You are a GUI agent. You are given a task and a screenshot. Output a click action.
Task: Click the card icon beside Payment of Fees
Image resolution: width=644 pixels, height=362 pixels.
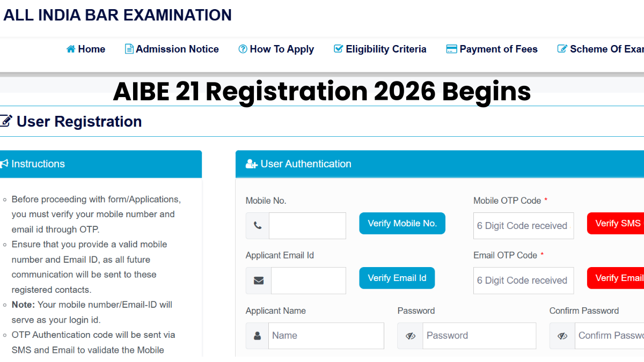451,49
